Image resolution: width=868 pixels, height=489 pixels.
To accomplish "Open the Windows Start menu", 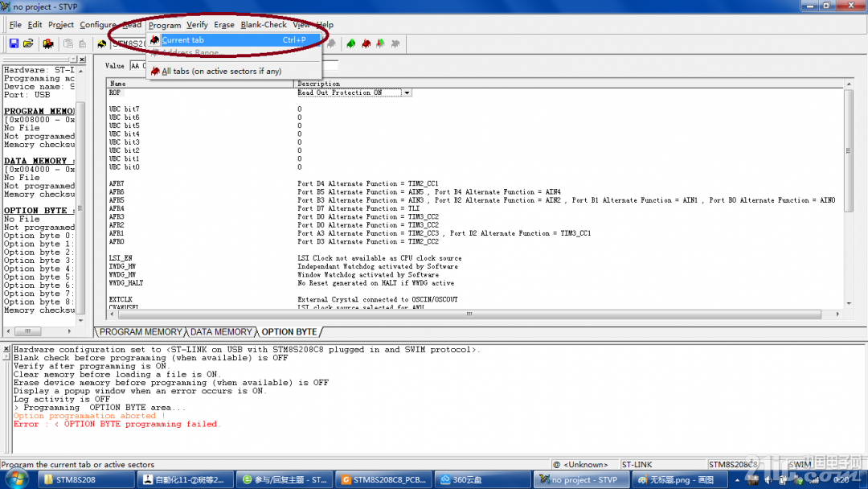I will (16, 479).
